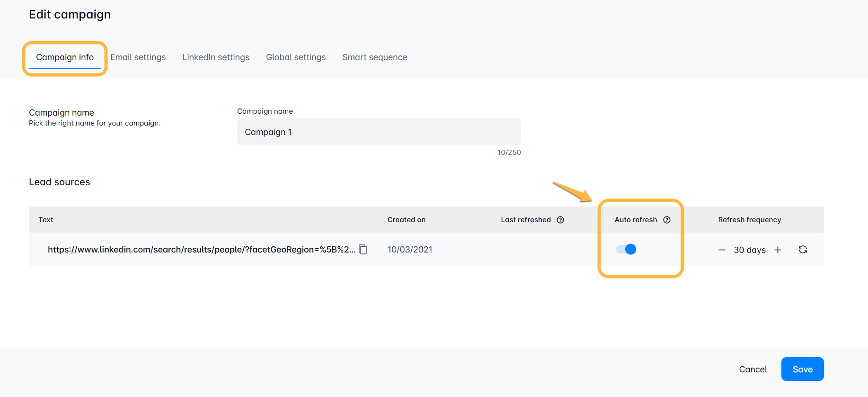This screenshot has height=397, width=868.
Task: Click the 30 days frequency value
Action: 750,250
